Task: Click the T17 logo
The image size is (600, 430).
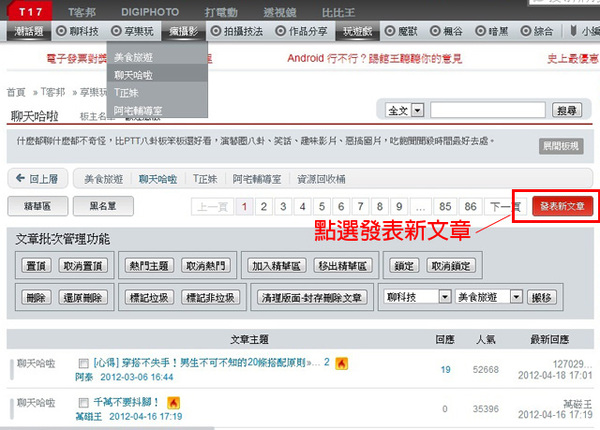Action: (x=30, y=11)
